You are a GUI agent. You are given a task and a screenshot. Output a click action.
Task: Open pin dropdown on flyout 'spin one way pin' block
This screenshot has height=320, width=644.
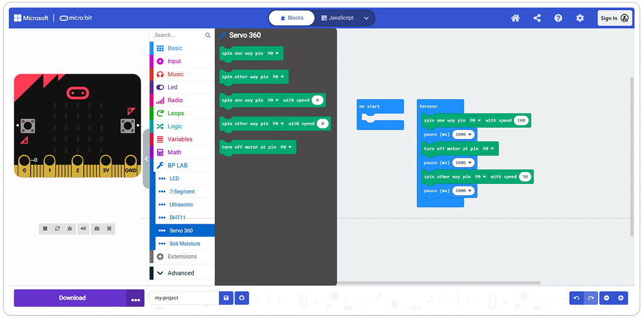coord(274,54)
